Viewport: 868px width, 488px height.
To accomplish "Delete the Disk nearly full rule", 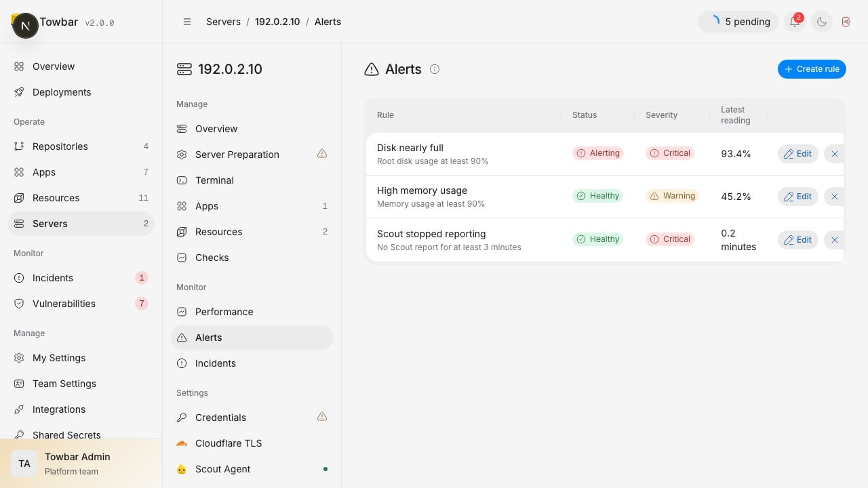I will [x=834, y=154].
